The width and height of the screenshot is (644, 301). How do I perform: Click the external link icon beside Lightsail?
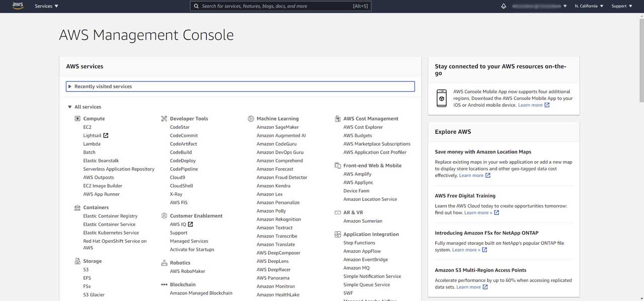click(x=106, y=135)
